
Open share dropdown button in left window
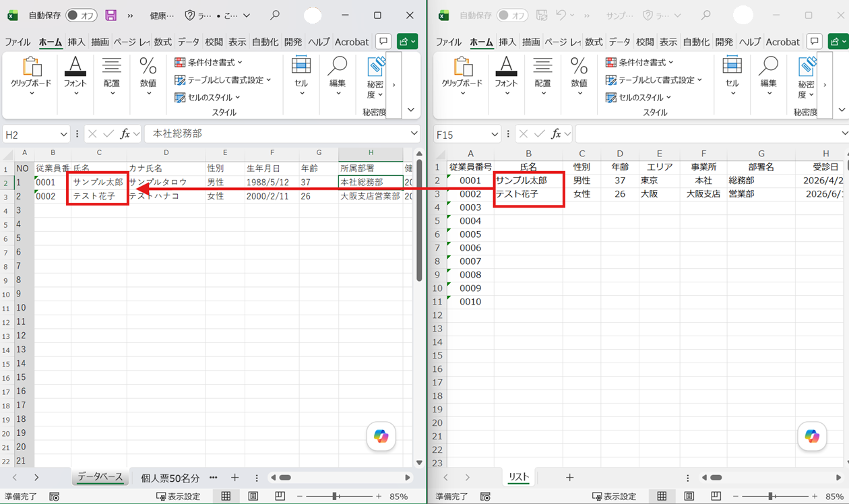click(407, 41)
